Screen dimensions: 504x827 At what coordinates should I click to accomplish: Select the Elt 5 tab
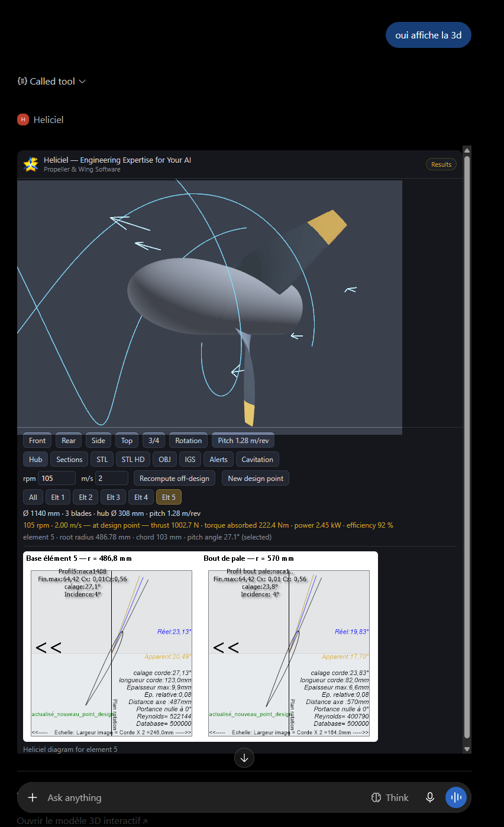click(169, 498)
